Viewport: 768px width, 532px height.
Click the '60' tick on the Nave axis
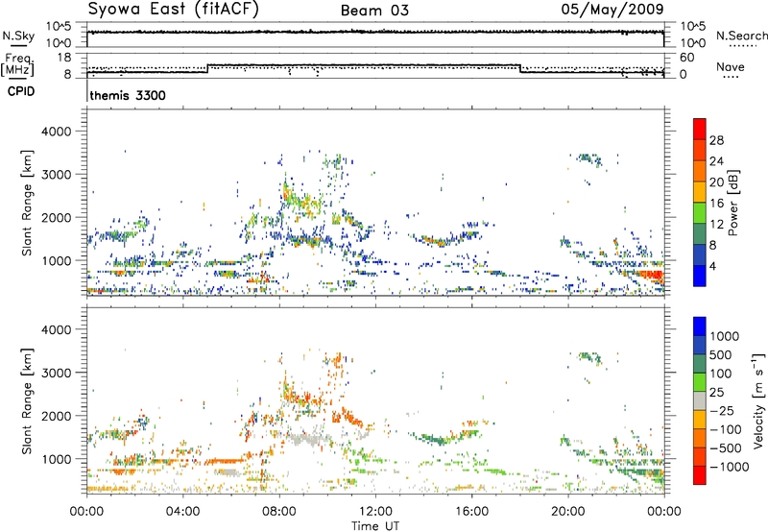point(686,58)
